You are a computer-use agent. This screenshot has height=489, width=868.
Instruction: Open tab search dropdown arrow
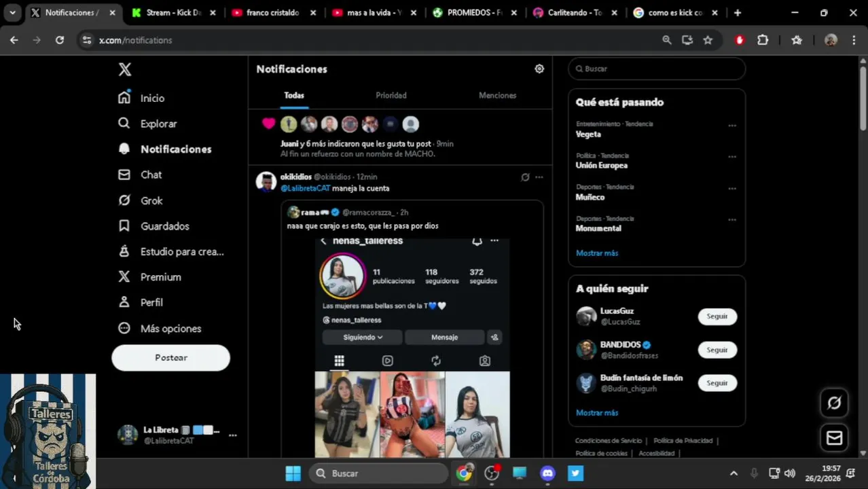click(x=12, y=12)
